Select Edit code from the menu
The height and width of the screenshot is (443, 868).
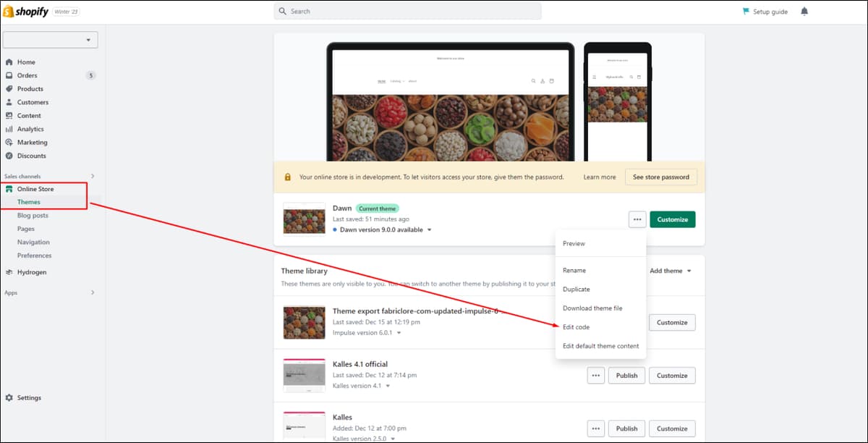point(576,327)
